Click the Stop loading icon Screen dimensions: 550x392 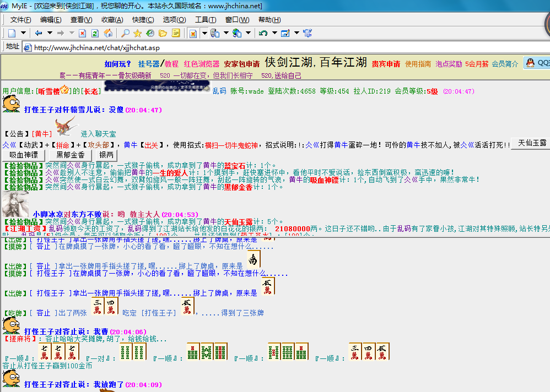click(83, 33)
